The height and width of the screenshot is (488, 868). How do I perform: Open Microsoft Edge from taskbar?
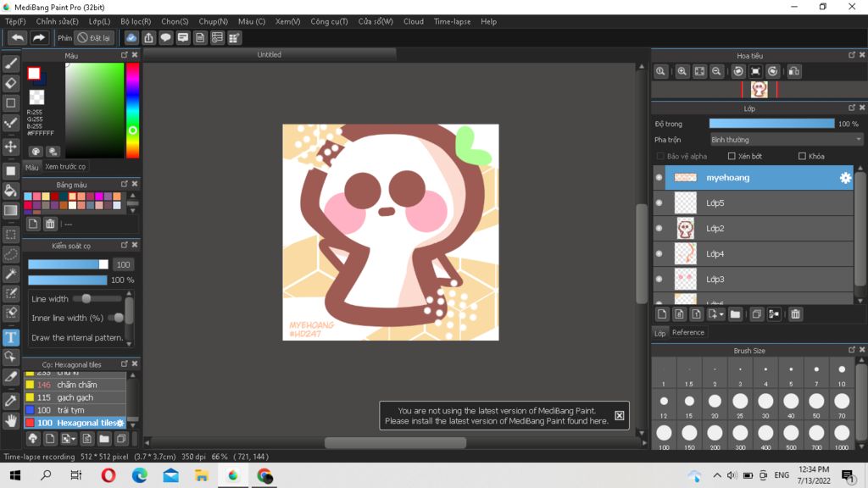pyautogui.click(x=140, y=475)
